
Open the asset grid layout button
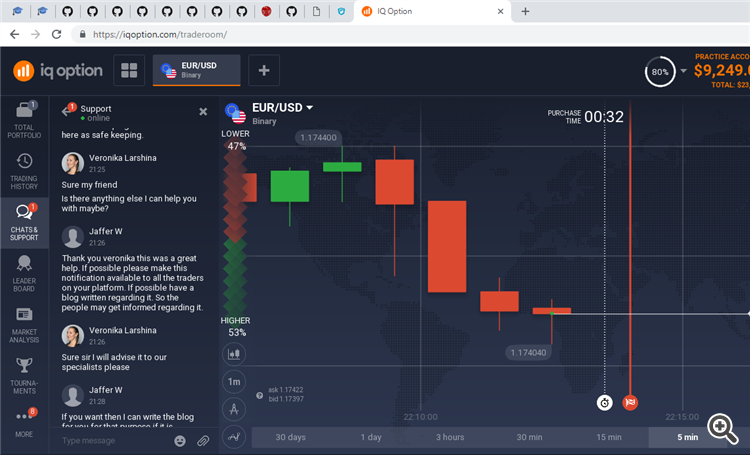click(129, 70)
